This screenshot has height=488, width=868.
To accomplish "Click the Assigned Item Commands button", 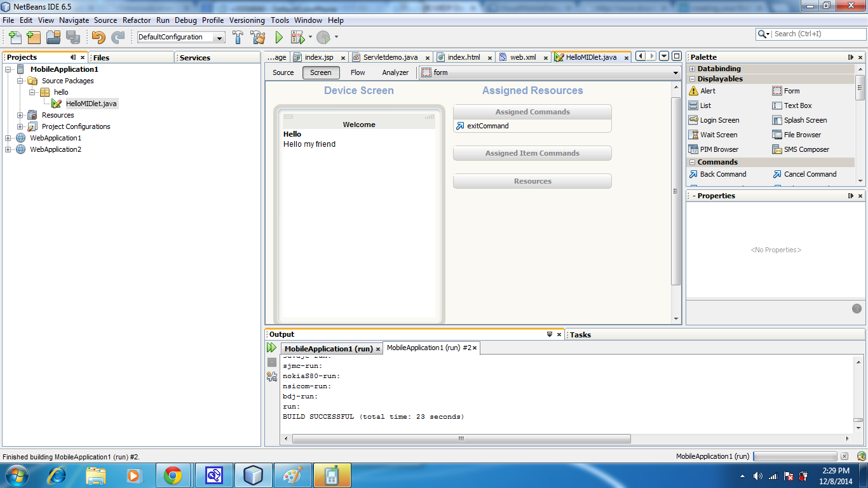I will coord(532,153).
